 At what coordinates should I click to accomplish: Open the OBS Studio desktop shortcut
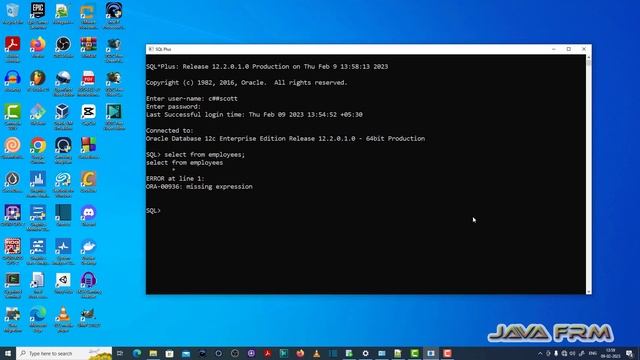click(x=63, y=47)
